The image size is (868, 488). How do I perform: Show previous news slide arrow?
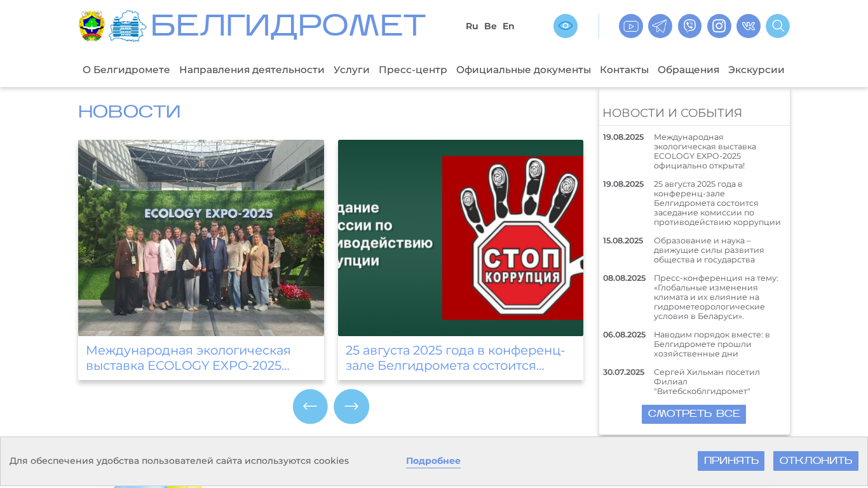coord(310,407)
